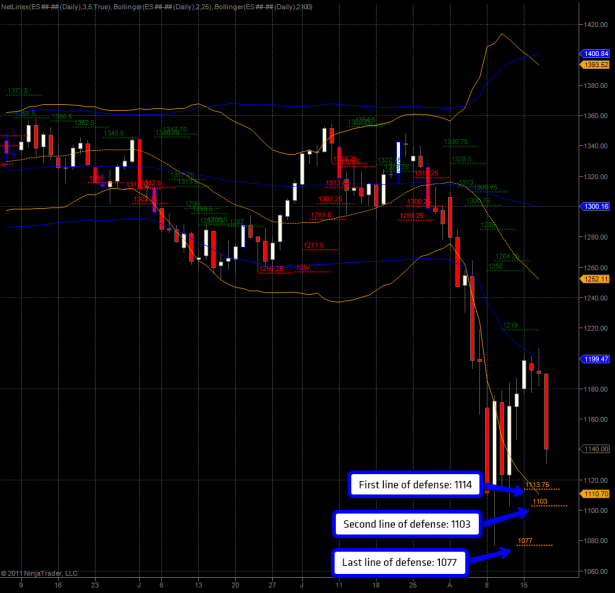Screen dimensions: 615x593
Task: Click the green 1219 level label
Action: [510, 325]
